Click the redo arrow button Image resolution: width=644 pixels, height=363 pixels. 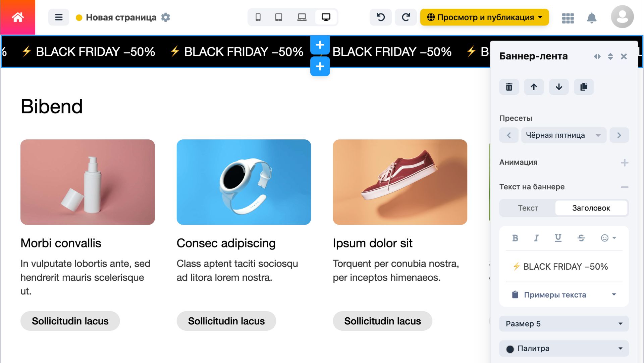(406, 17)
